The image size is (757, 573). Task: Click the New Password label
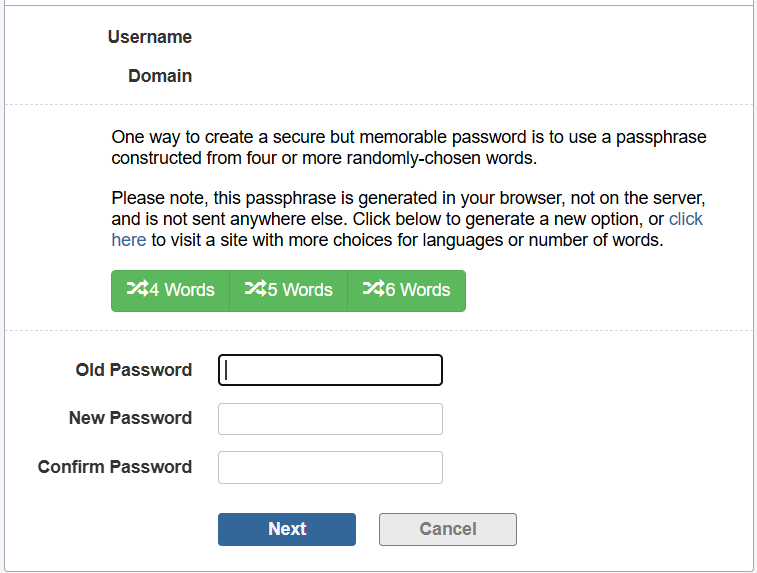tap(130, 418)
